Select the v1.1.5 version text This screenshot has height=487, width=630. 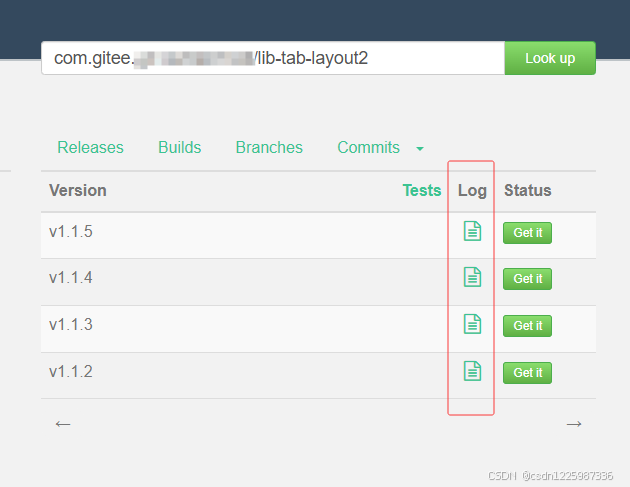71,231
